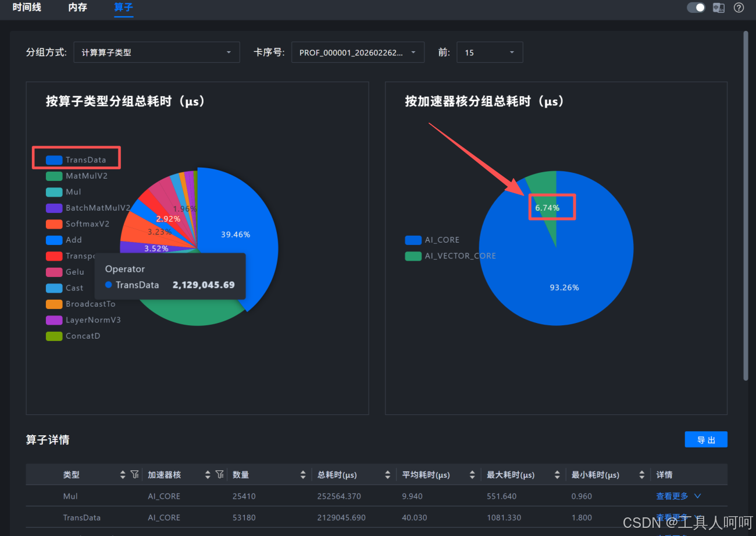Sort by 数量 column arrows
Viewport: 756px width, 536px height.
click(x=303, y=475)
